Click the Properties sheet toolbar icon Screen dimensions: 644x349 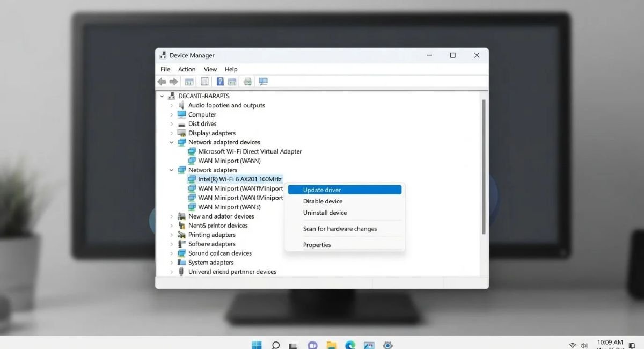204,82
